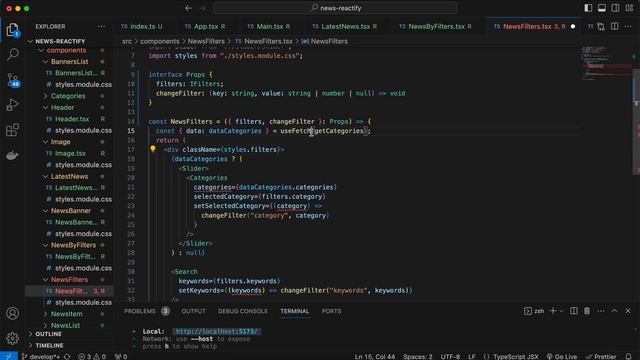Toggle bottom panel layout icon
Image resolution: width=640 pixels, height=360 pixels.
(x=602, y=8)
